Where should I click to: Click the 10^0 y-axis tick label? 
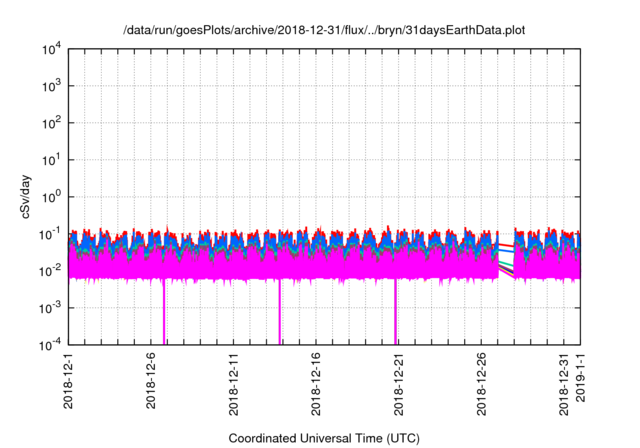(x=52, y=197)
